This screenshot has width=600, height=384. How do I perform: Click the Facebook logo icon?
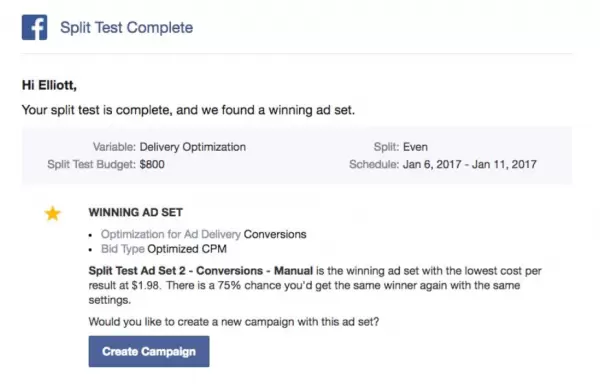click(34, 28)
